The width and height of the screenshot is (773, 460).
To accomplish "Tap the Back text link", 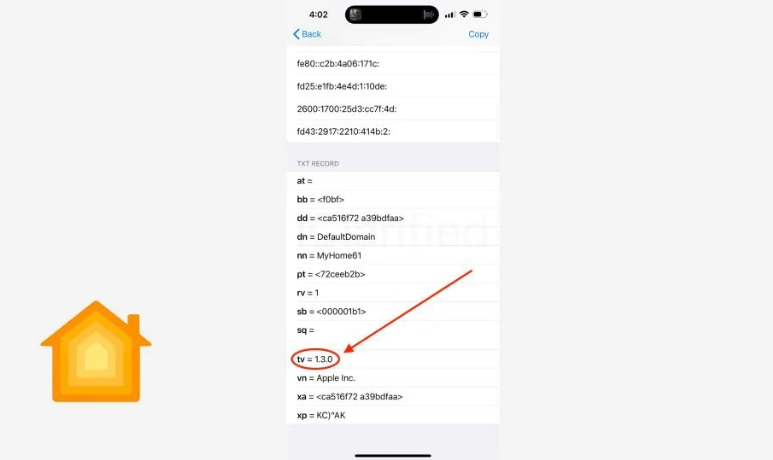I will (x=311, y=34).
